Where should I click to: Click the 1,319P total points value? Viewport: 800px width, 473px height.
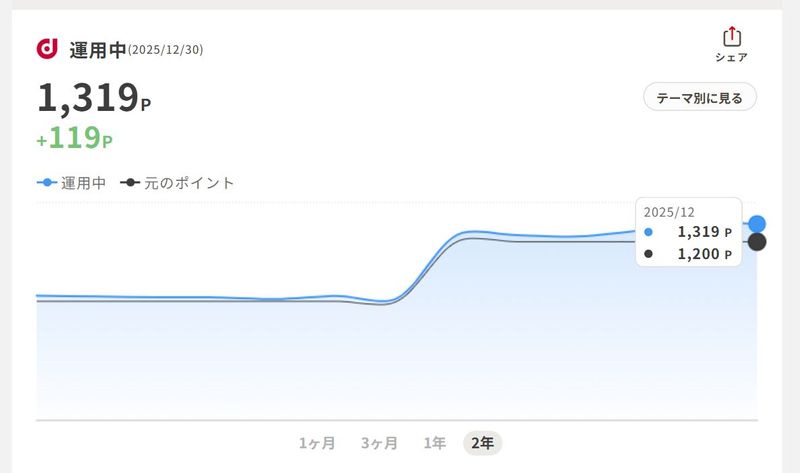(94, 98)
